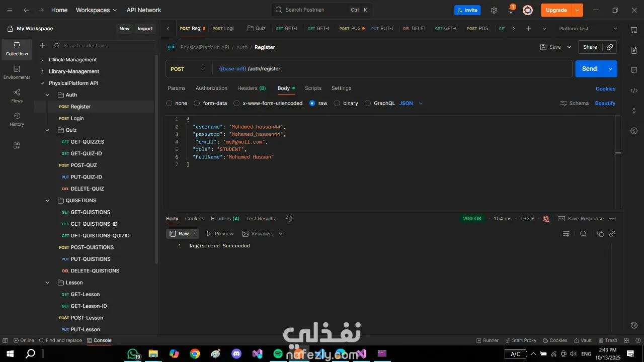Open a new request tab with the plus icon
This screenshot has height=362, width=644.
click(x=528, y=29)
